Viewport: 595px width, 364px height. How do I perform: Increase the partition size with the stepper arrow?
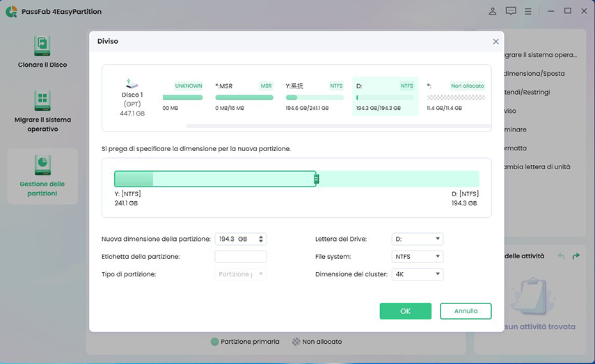pos(261,237)
